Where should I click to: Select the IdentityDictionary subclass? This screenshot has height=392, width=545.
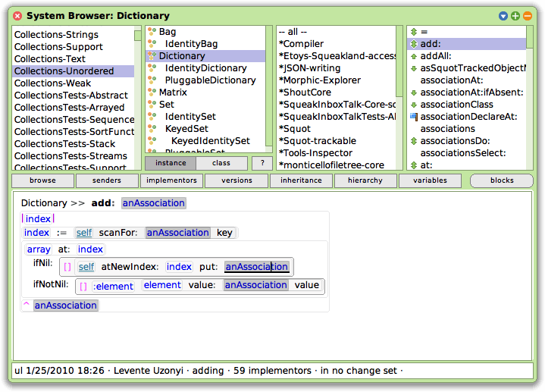coord(205,68)
